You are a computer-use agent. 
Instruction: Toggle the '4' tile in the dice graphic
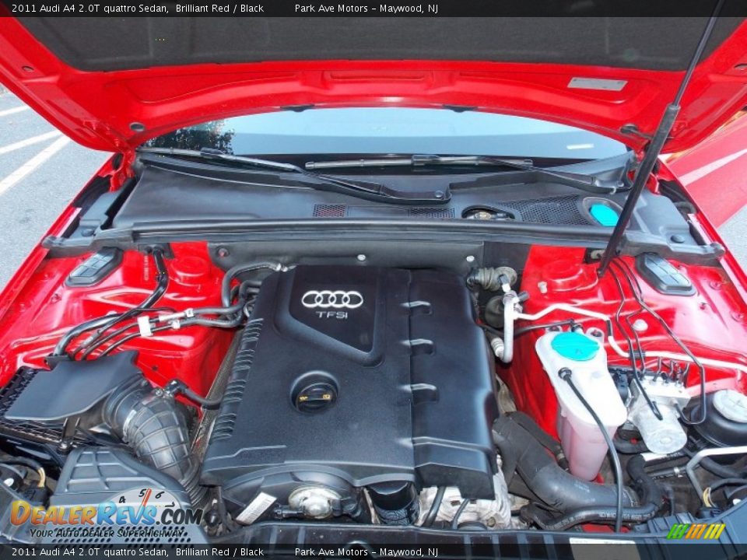coord(123,499)
